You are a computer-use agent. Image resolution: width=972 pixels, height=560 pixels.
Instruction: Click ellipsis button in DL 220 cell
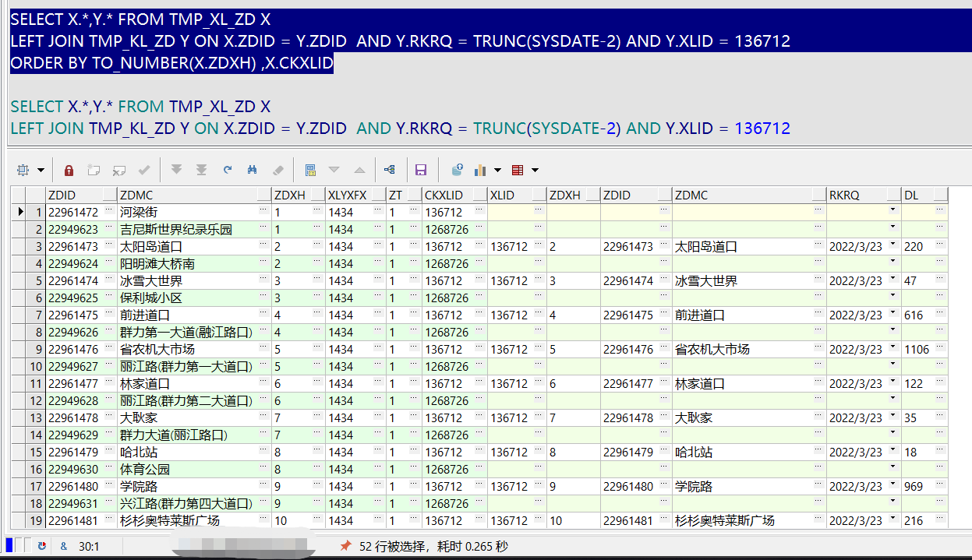click(939, 246)
